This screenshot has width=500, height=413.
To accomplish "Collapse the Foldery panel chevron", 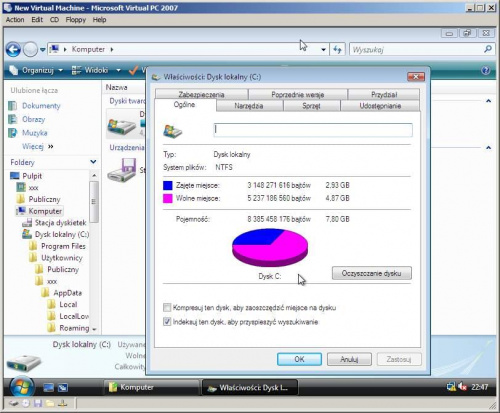I will 93,162.
